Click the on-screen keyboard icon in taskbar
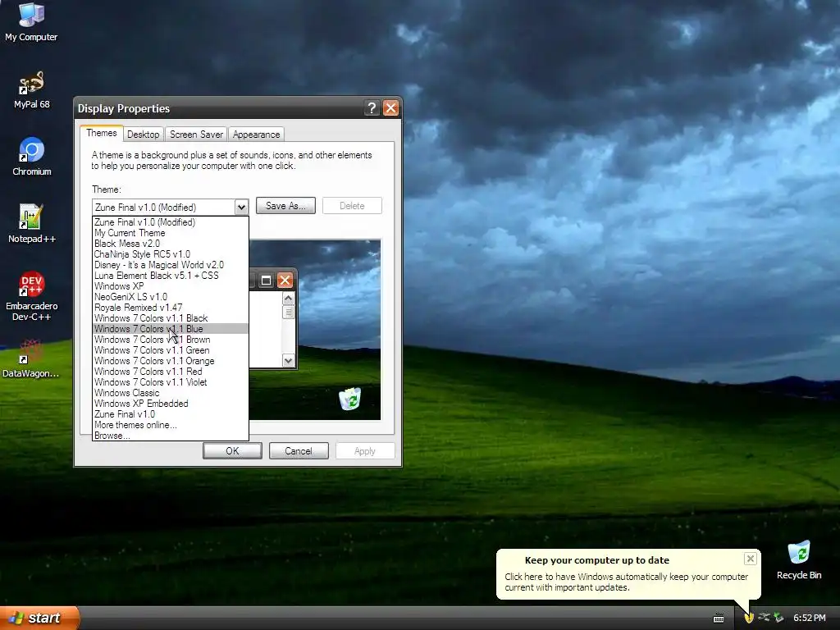Image resolution: width=840 pixels, height=630 pixels. (719, 619)
